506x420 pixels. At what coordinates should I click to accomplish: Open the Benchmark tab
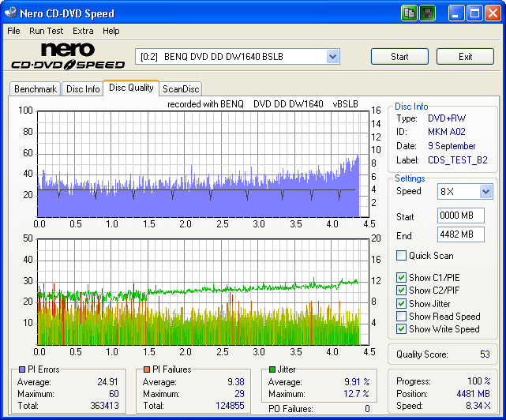36,89
